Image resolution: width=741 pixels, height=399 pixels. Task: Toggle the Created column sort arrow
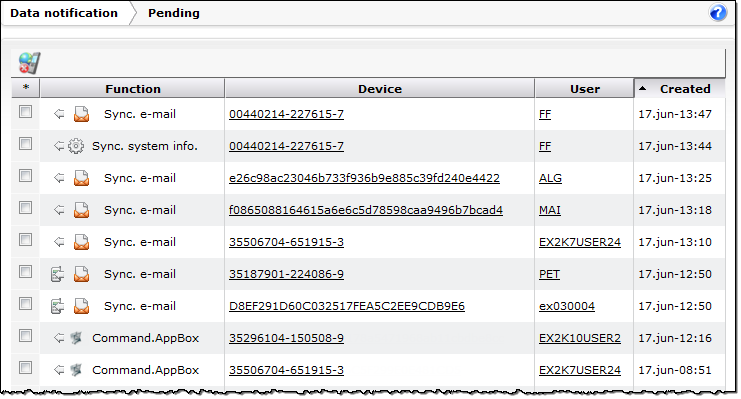[643, 88]
